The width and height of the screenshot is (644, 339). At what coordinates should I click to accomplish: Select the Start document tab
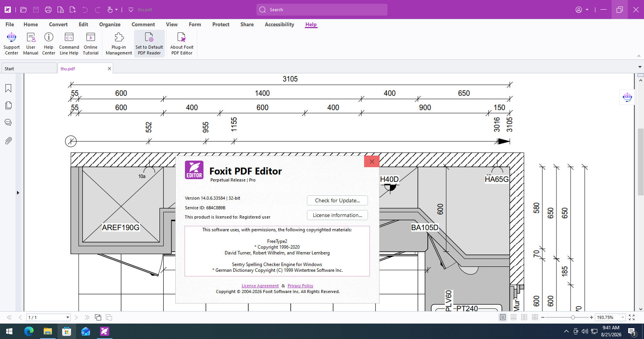(29, 68)
